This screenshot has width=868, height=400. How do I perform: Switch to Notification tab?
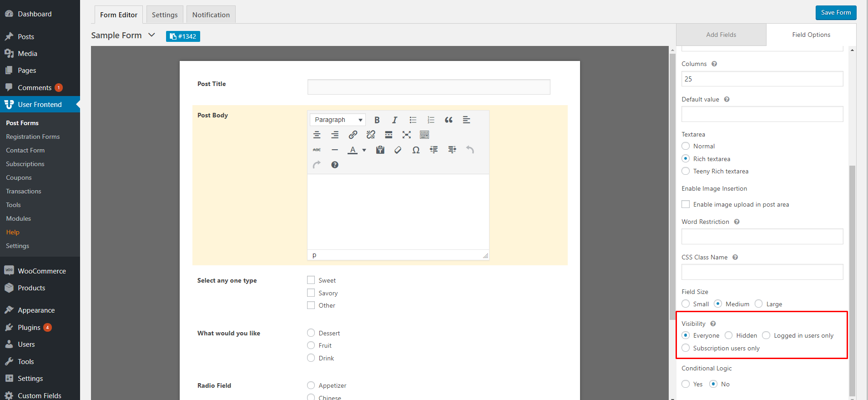[211, 15]
